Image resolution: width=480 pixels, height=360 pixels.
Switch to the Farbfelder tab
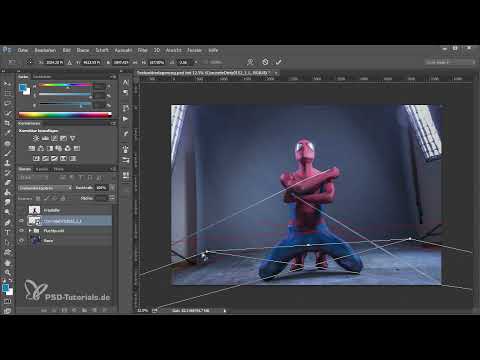(x=42, y=77)
